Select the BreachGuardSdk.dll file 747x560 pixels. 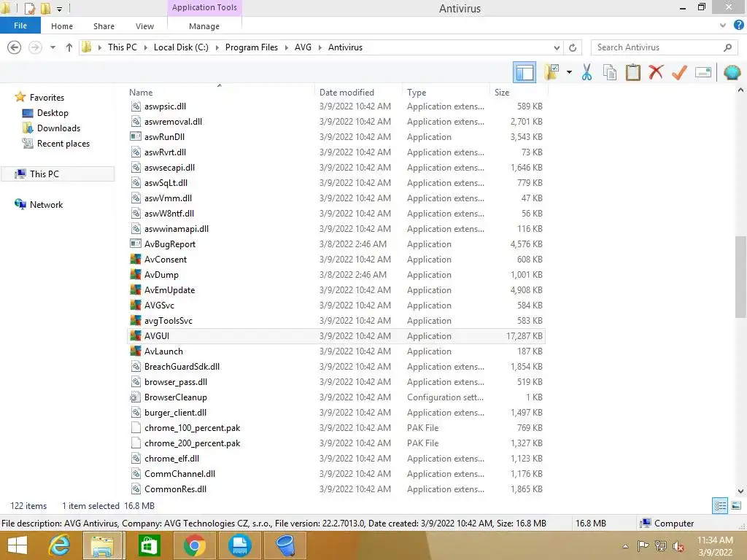(182, 367)
